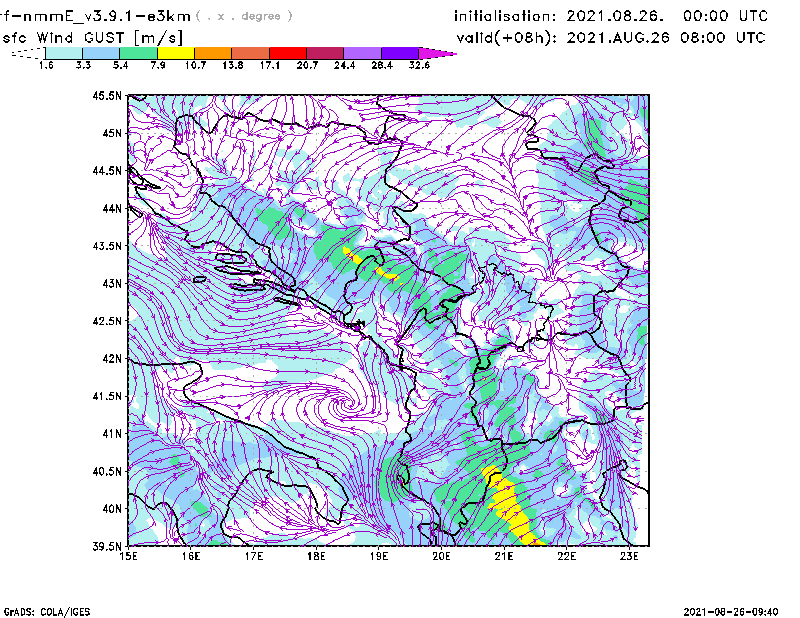Click the legend value 24.4
The width and height of the screenshot is (800, 618).
point(344,65)
